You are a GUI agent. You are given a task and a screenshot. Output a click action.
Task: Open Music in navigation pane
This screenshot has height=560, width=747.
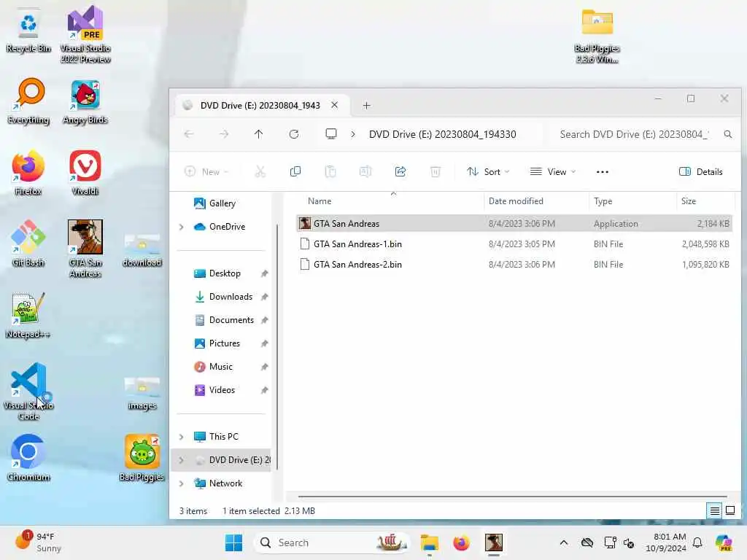(220, 367)
